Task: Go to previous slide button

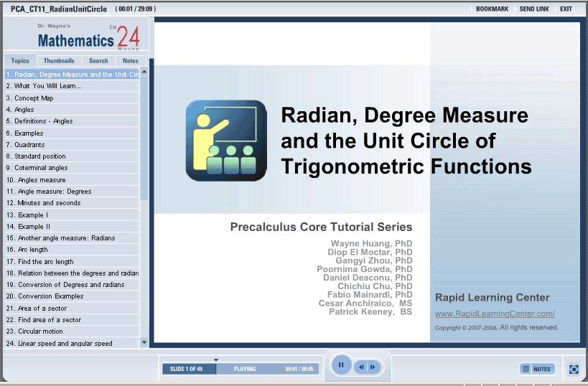Action: tap(361, 367)
